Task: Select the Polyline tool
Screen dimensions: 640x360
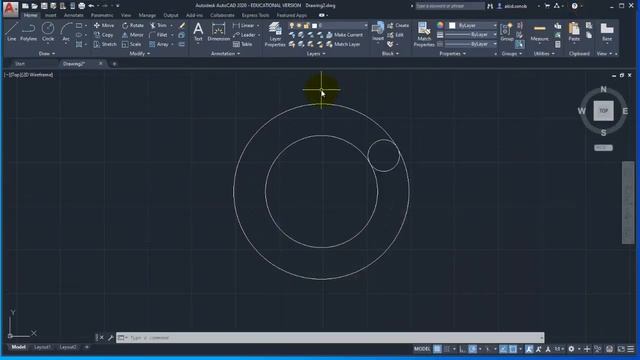Action: click(28, 32)
